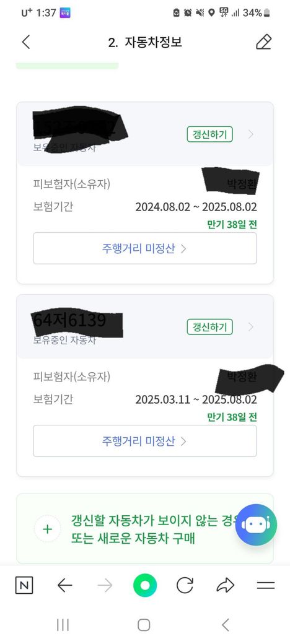Viewport: 290px width, 644px height.
Task: Open 주행거리 미정산 for first car
Action: point(145,248)
